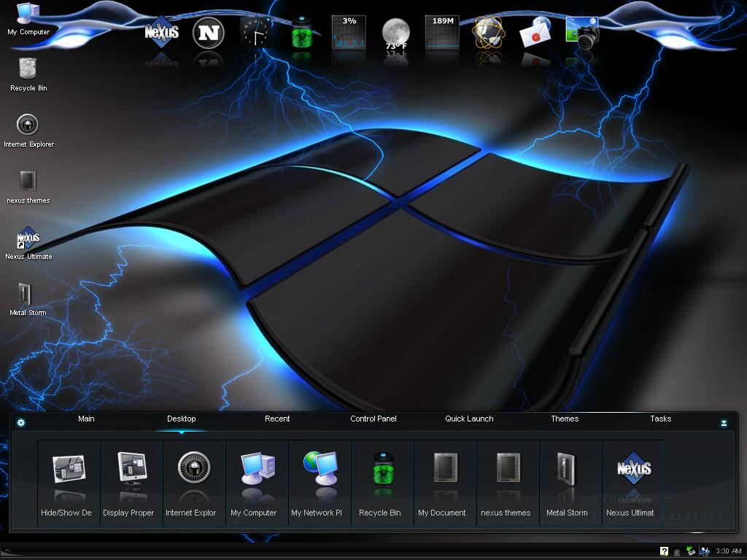The height and width of the screenshot is (560, 747).
Task: Launch Internet Explorer from the shelf
Action: (194, 483)
